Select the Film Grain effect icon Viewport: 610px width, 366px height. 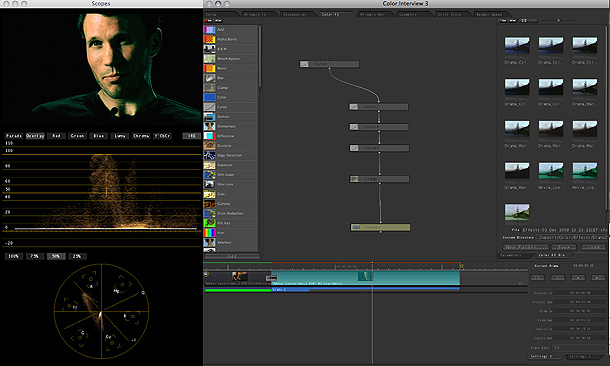point(209,175)
